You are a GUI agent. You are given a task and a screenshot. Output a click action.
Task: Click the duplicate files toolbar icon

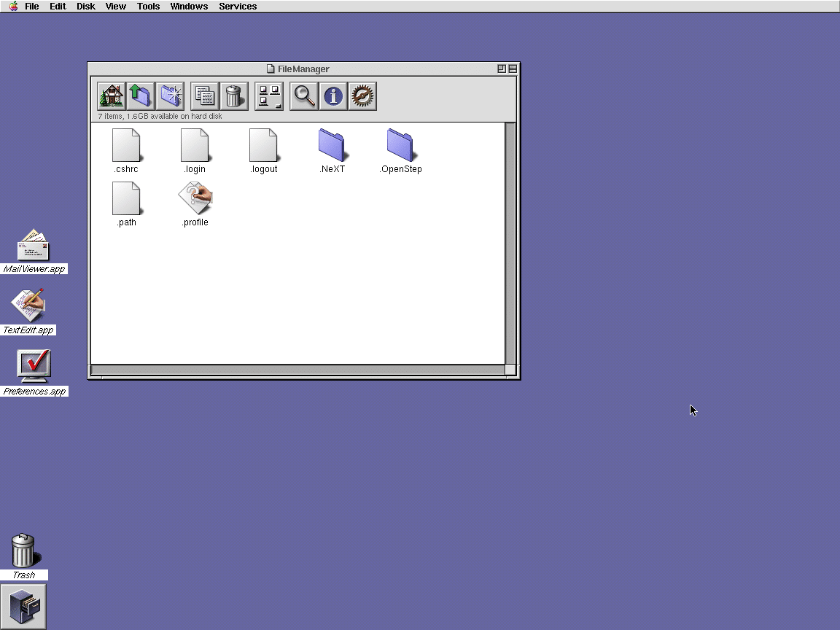(x=205, y=96)
